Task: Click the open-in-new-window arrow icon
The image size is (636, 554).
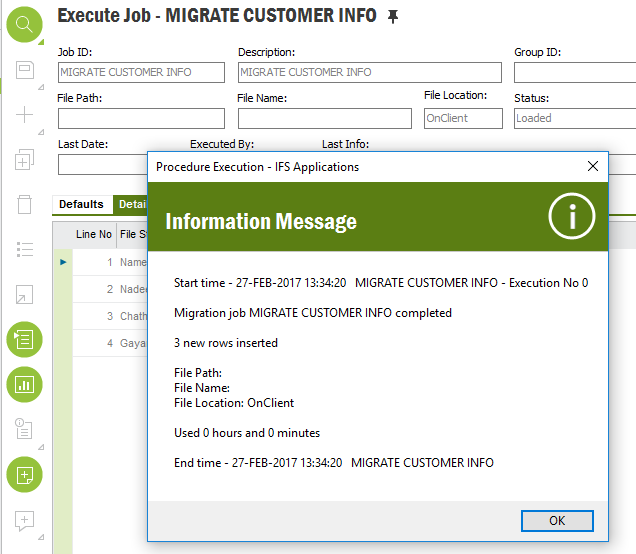Action: coord(24,294)
